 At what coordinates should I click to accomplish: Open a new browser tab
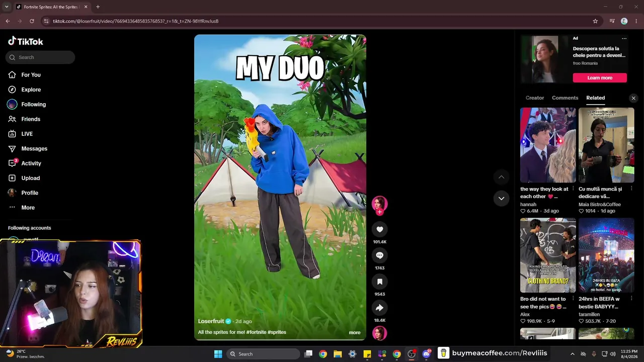98,7
